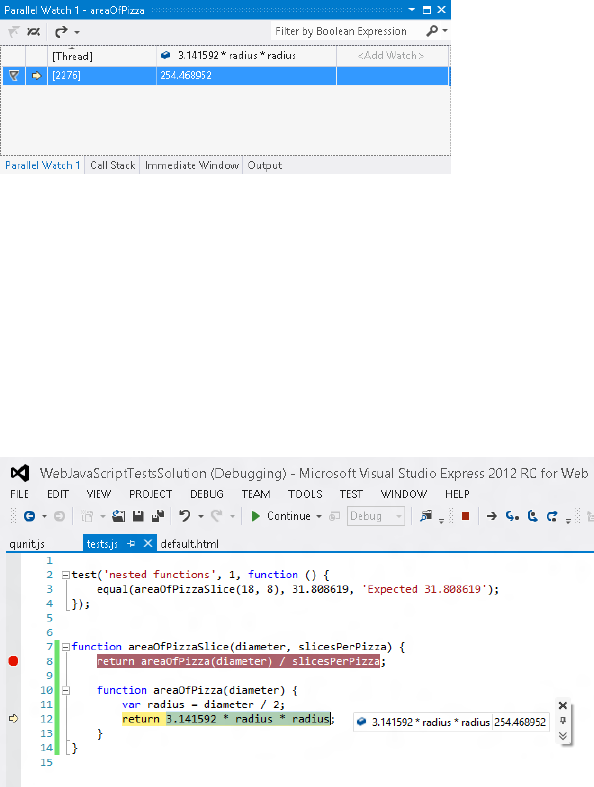
Task: Open the TEST menu
Action: 351,494
